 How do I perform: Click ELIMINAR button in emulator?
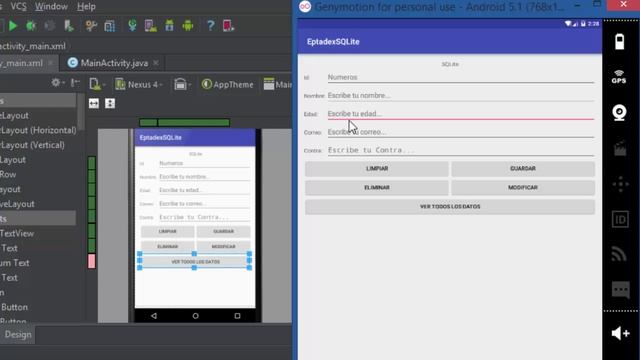(377, 188)
